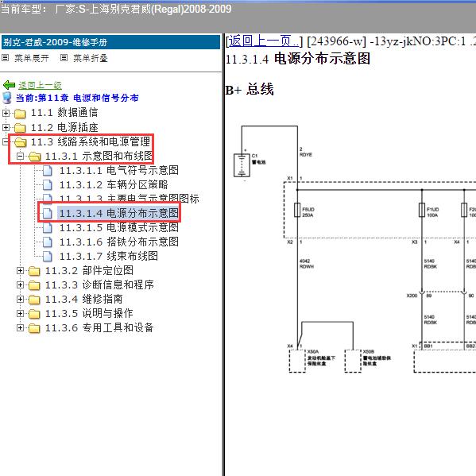This screenshot has width=476, height=476.
Task: Click the 返回上一级 link
Action: [40, 85]
